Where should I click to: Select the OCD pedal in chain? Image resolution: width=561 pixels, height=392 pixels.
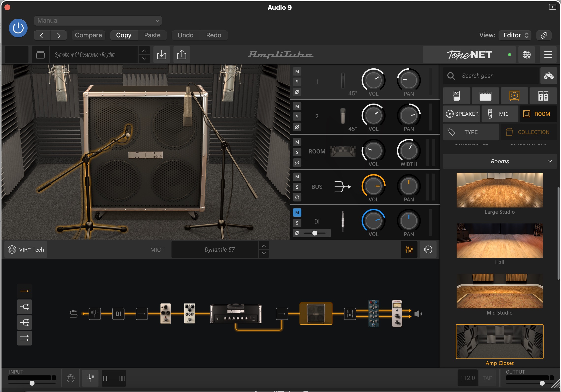tap(189, 313)
